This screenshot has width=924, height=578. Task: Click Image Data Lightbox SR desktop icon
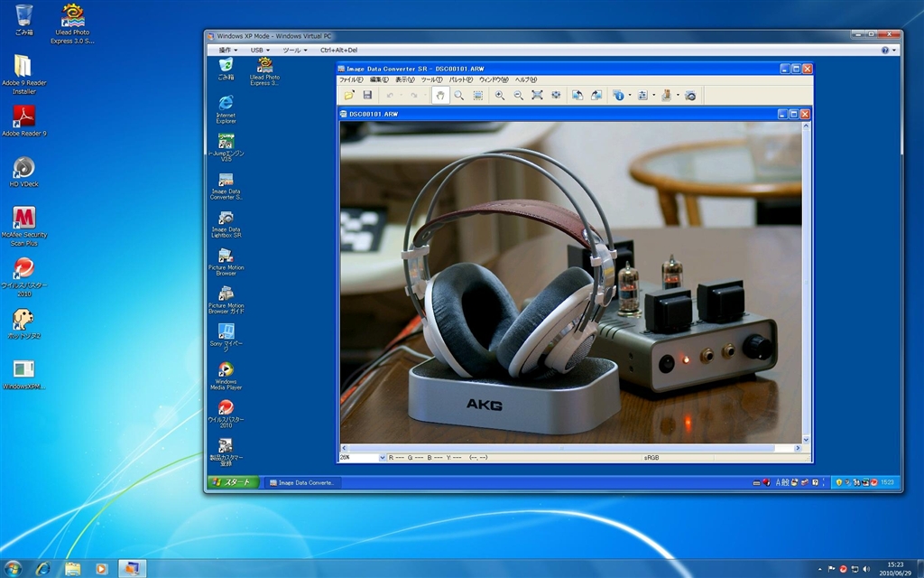click(x=226, y=224)
